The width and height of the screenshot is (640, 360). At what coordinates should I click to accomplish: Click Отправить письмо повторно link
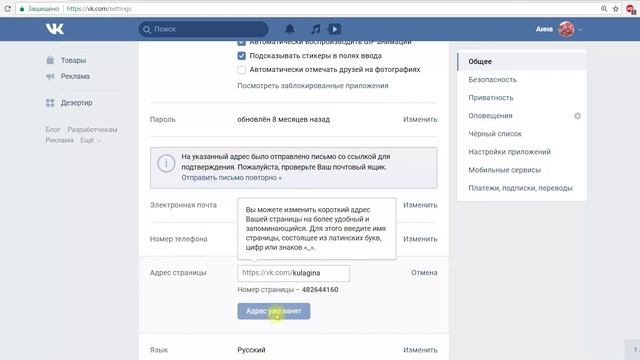tap(231, 178)
